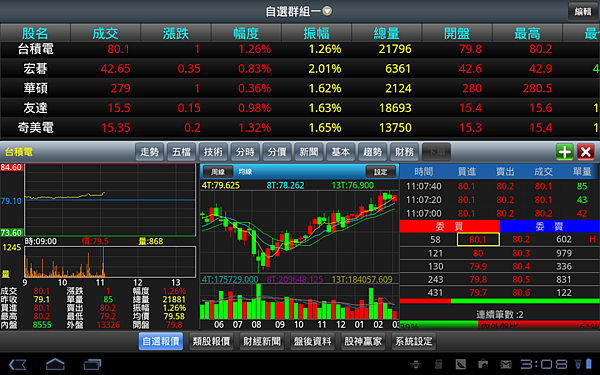Open 系統設定 bottom tab
Viewport: 600px width, 375px height.
413,341
